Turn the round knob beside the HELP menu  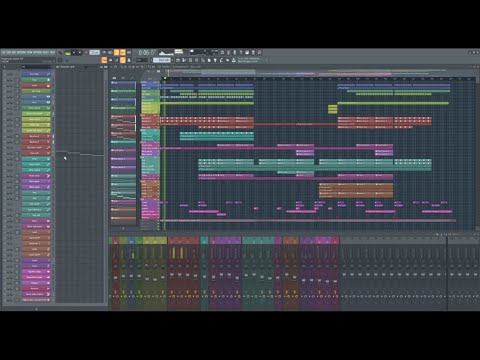pyautogui.click(x=60, y=52)
